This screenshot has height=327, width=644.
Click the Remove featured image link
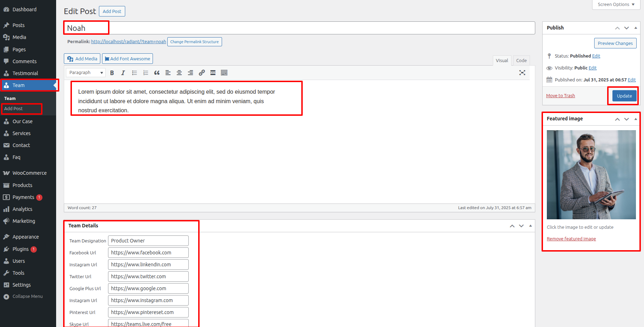tap(571, 239)
